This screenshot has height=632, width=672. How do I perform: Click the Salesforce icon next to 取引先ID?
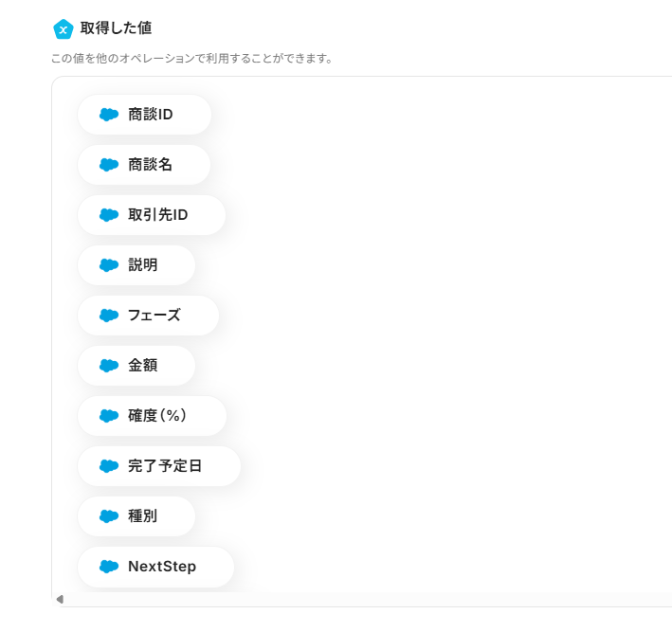coord(109,215)
